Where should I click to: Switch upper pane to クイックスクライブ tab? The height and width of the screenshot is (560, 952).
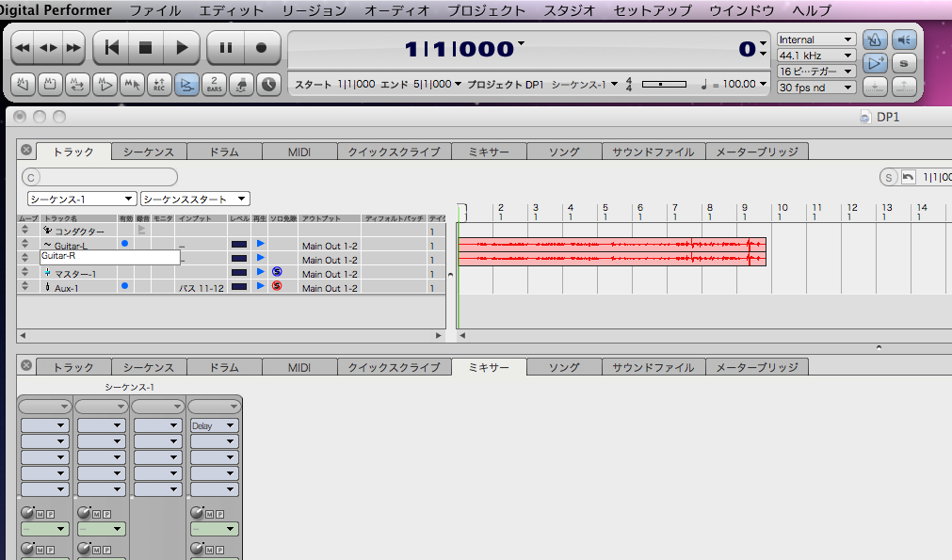click(x=394, y=152)
